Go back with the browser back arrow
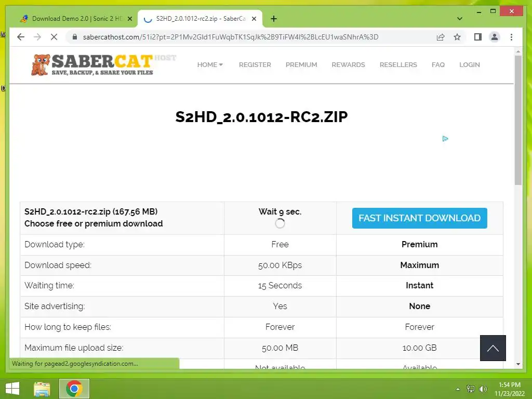The height and width of the screenshot is (399, 532). [21, 37]
